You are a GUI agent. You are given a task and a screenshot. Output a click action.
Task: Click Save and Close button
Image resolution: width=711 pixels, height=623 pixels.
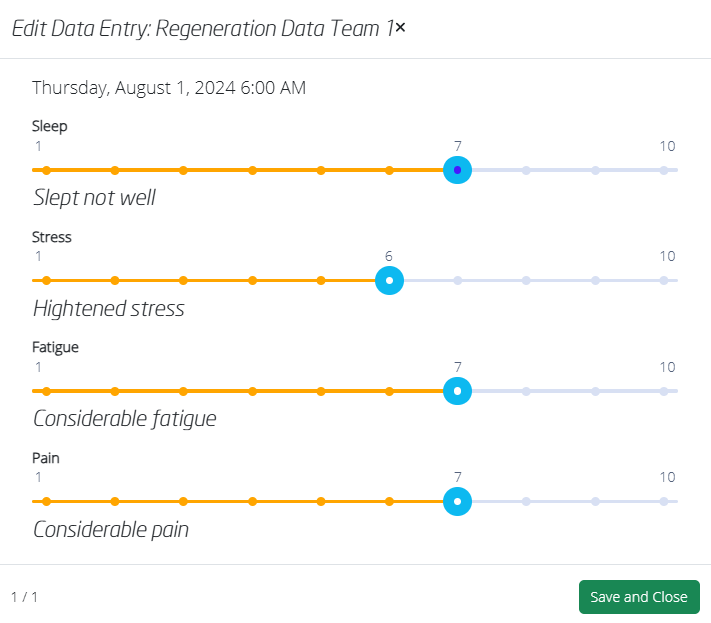pyautogui.click(x=639, y=597)
